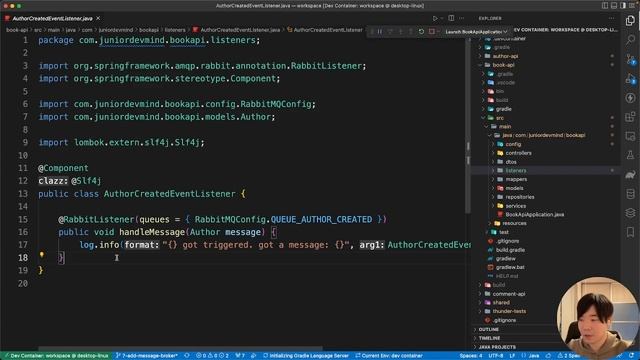Click Current Env: dev container status
This screenshot has width=640, height=360.
pyautogui.click(x=389, y=356)
